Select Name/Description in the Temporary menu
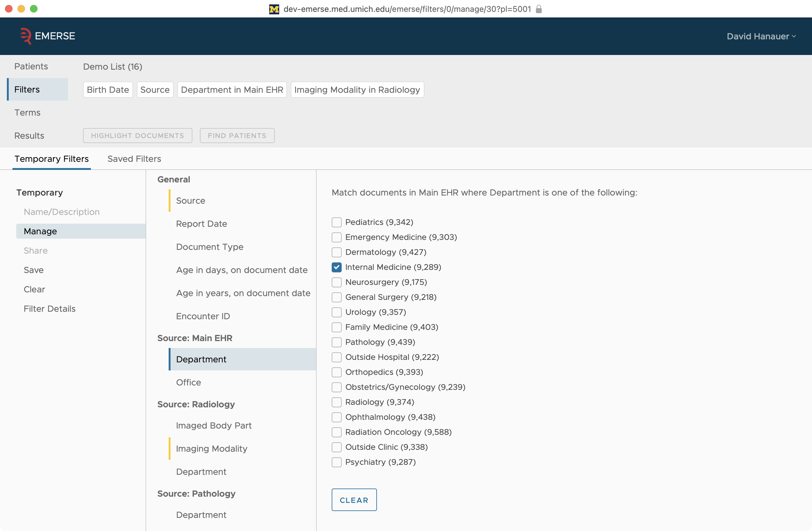This screenshot has width=812, height=531. tap(62, 212)
